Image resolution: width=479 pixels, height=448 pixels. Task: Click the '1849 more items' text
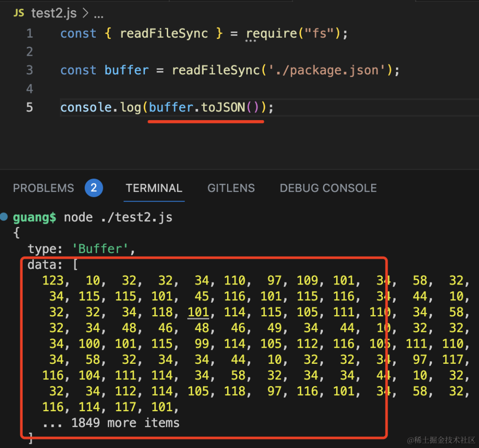pos(125,423)
